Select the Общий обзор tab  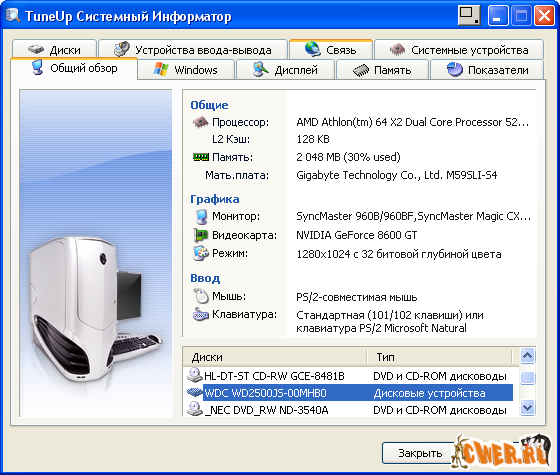pos(74,68)
